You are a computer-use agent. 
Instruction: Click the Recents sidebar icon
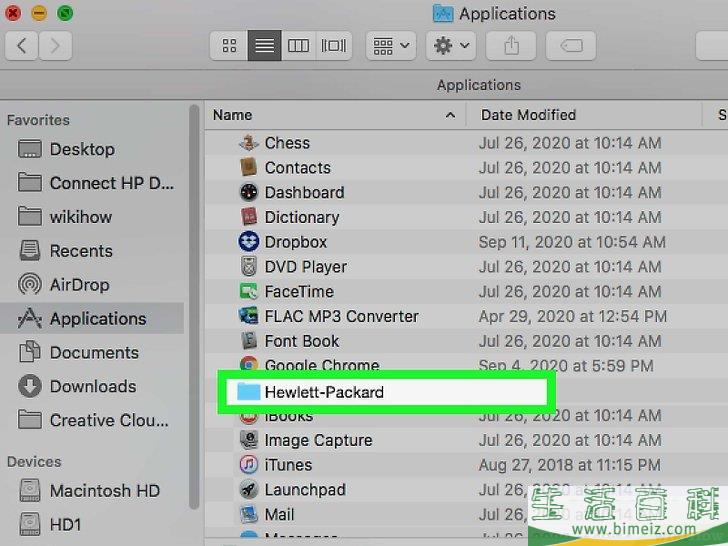[x=30, y=250]
